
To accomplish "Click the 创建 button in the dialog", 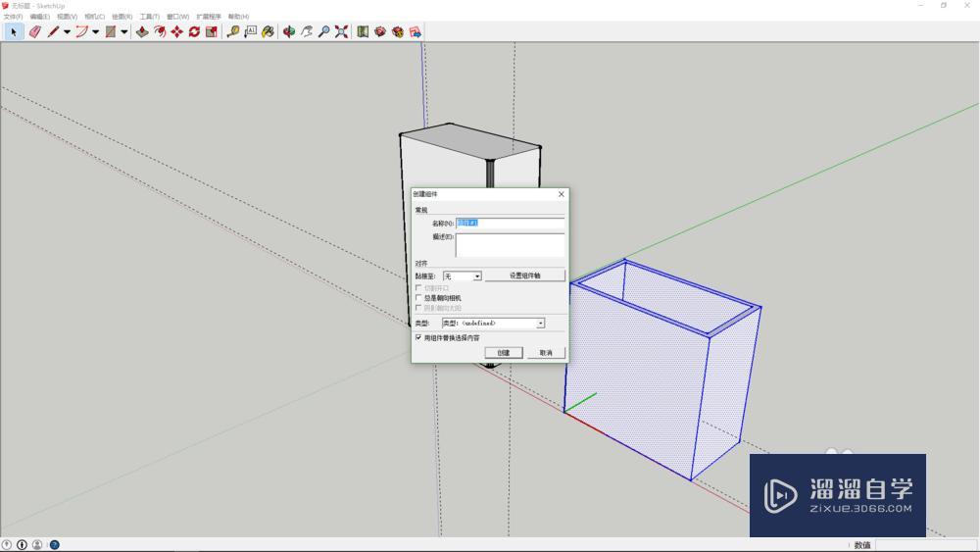I will coord(504,353).
